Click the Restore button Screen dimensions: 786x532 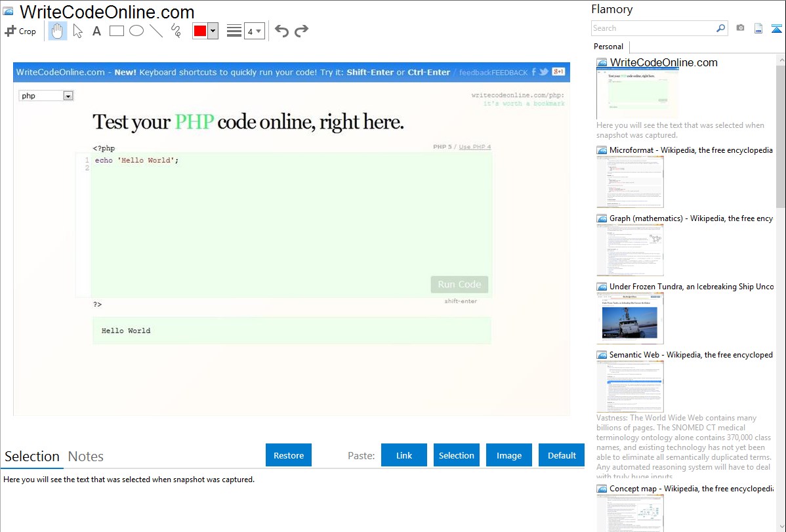[289, 455]
